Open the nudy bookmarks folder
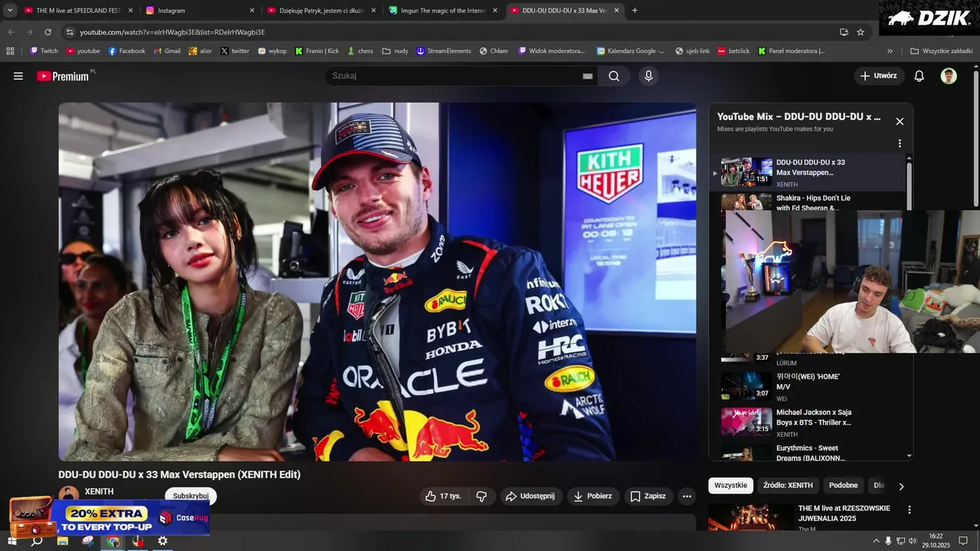980x551 pixels. (395, 51)
